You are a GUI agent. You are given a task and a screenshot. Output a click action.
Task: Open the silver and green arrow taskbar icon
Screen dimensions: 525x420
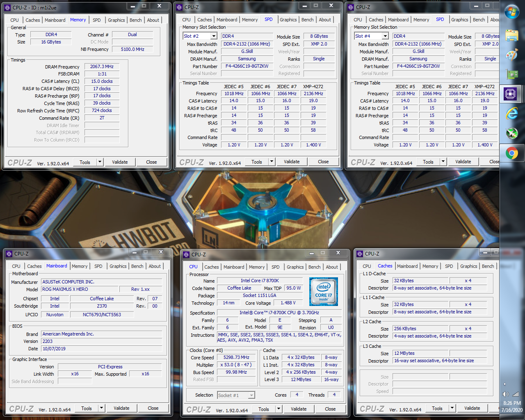tap(512, 133)
